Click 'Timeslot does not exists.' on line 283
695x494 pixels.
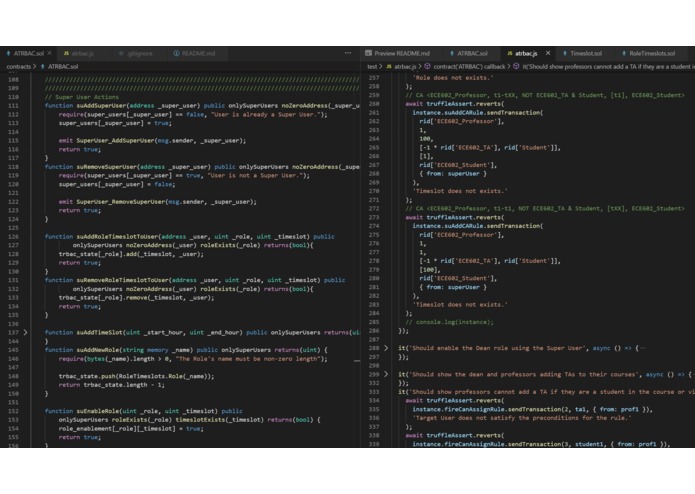point(460,304)
